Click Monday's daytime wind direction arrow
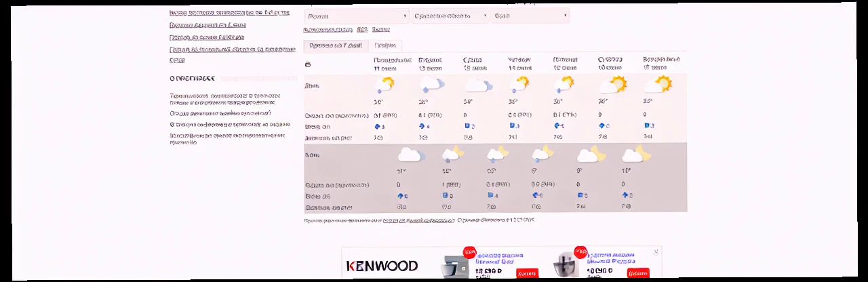868x282 pixels. (378, 126)
